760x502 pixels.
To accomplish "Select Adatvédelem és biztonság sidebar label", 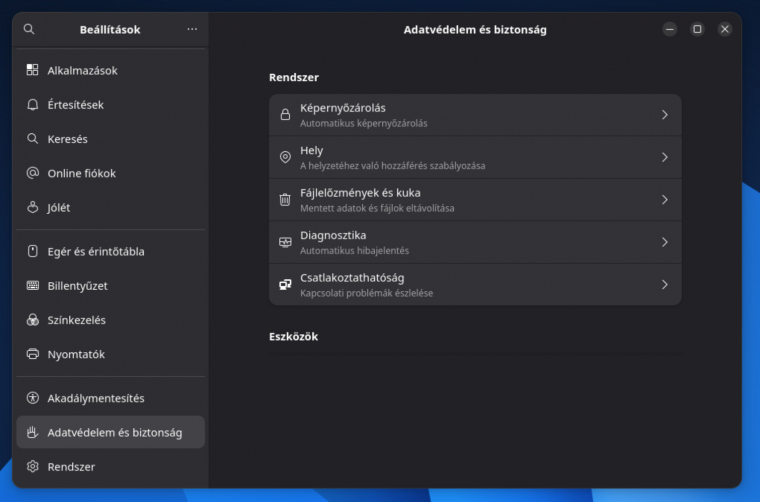I will pos(115,433).
